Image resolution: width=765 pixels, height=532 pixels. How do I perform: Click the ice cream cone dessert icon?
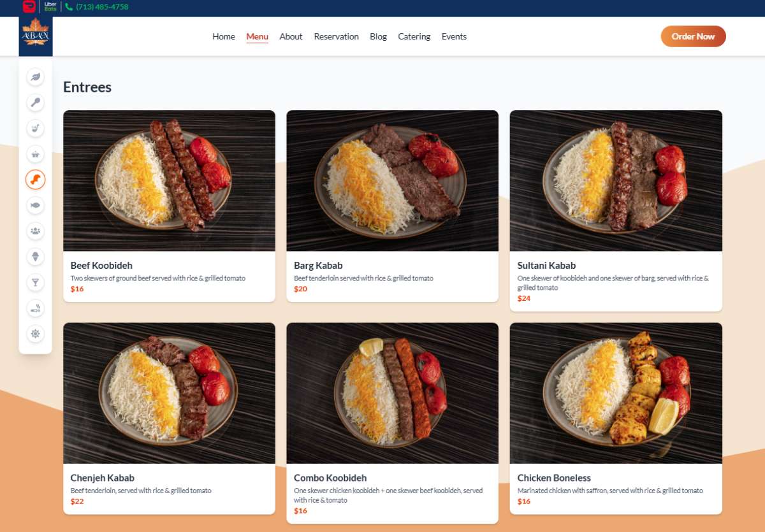[36, 256]
